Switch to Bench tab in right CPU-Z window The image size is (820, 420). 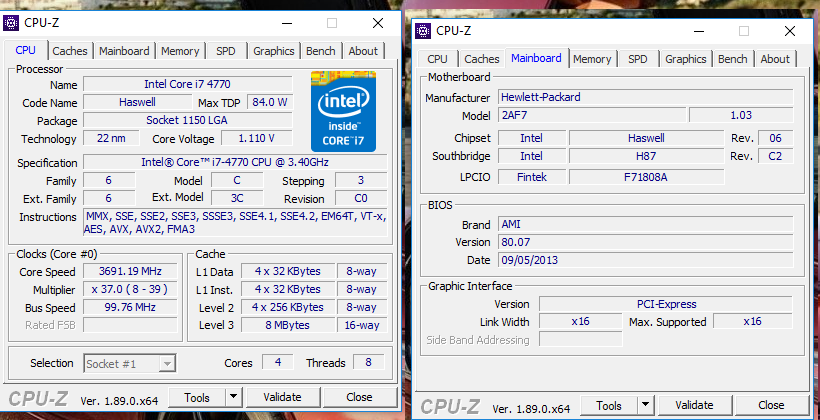(x=733, y=59)
